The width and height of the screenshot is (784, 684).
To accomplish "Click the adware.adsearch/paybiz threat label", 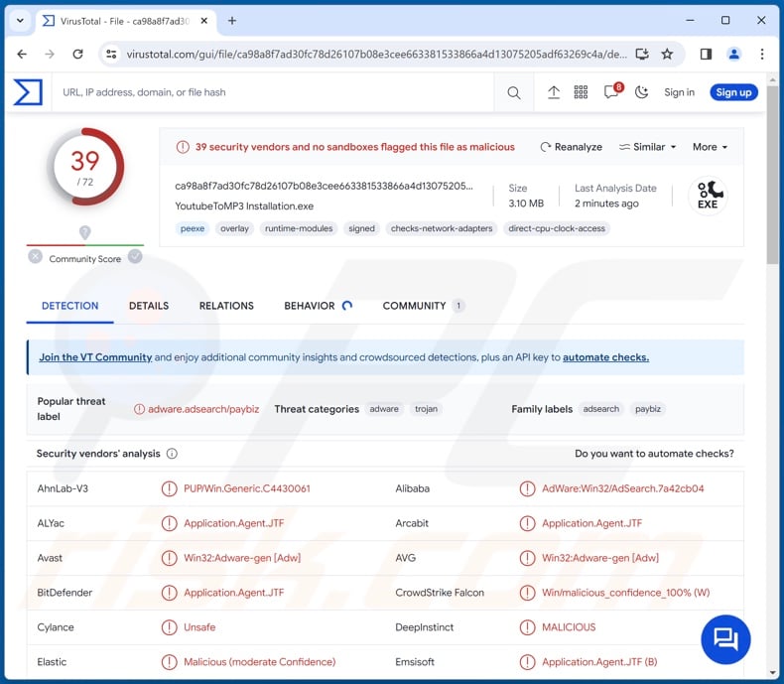I will pyautogui.click(x=203, y=409).
